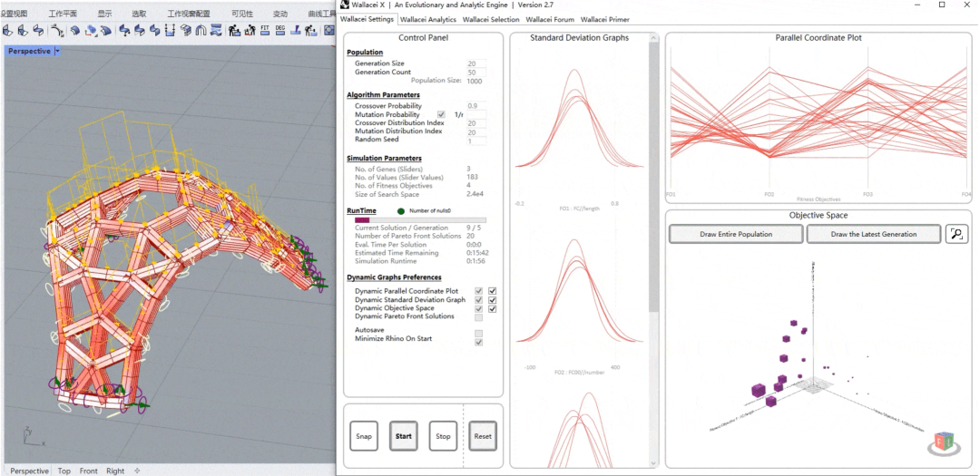Click the stacked sheets icon in Rhino toolbar
The height and width of the screenshot is (476, 980).
[x=186, y=30]
